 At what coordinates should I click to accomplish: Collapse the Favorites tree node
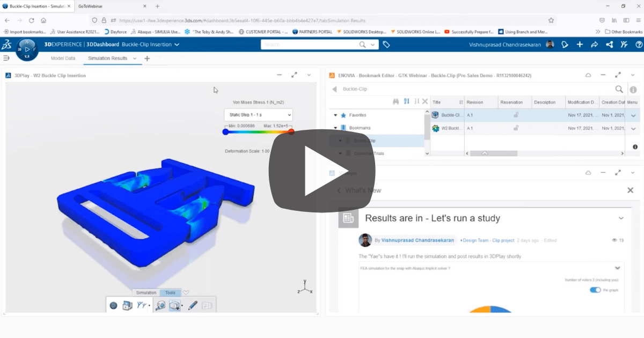[x=335, y=115]
